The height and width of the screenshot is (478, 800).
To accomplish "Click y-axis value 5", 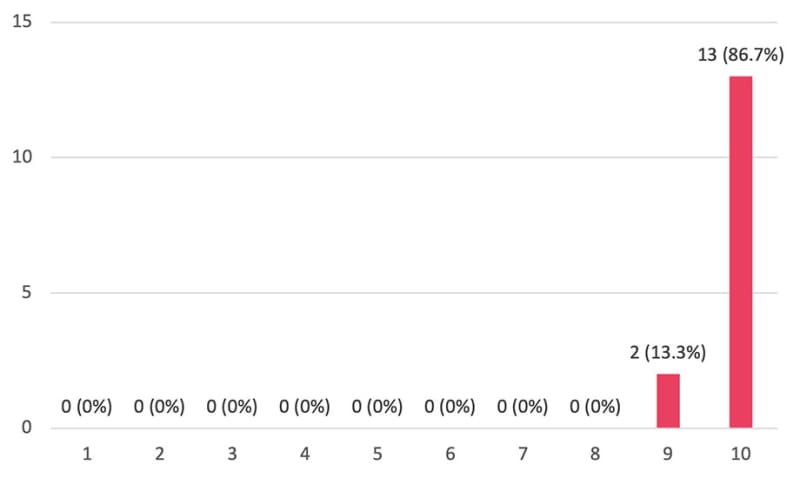I will click(27, 292).
